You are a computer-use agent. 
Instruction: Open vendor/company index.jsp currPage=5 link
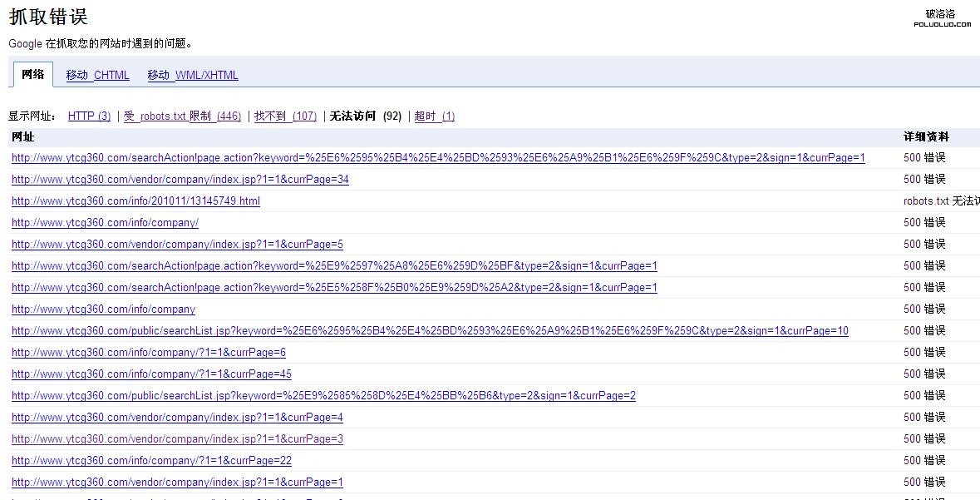pos(177,244)
